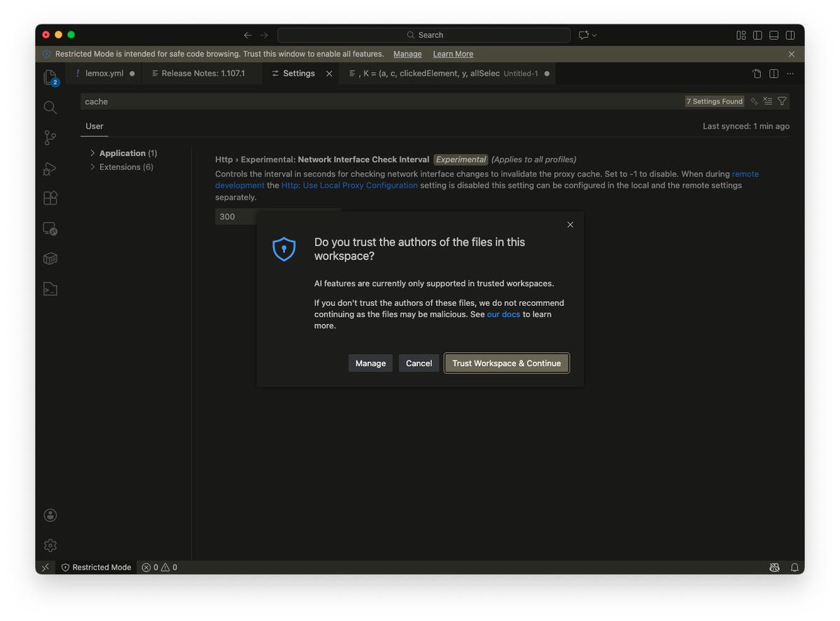Toggle the primary side bar
840x621 pixels.
pos(757,35)
